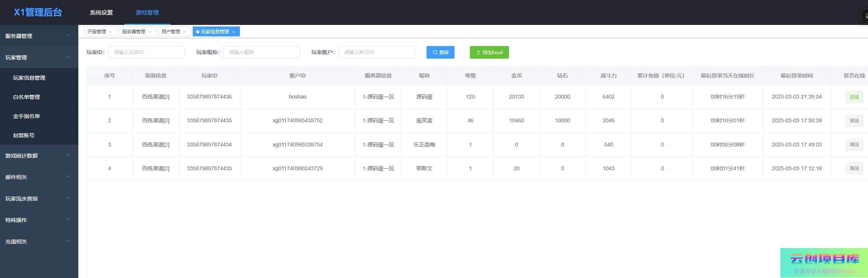Close the 开服管理 tab
The image size is (868, 278).
[110, 32]
